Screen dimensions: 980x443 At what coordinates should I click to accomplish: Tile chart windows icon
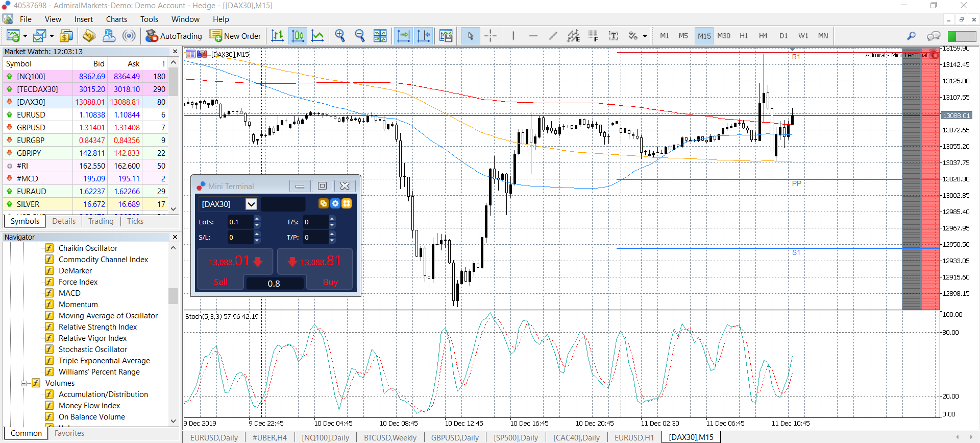click(x=380, y=36)
